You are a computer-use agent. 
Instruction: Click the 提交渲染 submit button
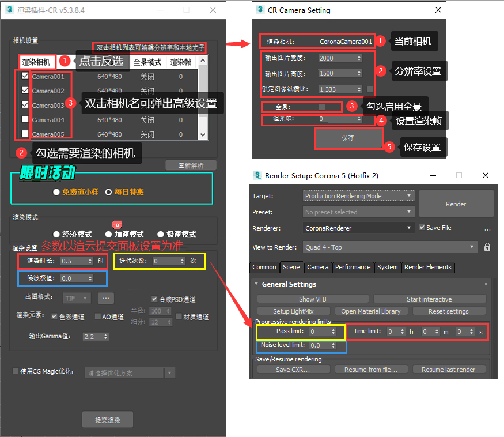coord(108,420)
